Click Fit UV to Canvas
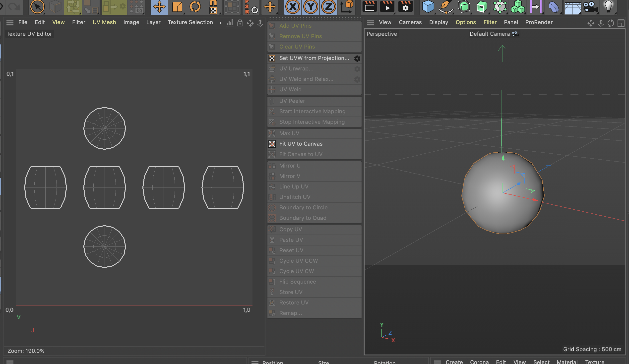Viewport: 629px width, 364px height. coord(301,144)
